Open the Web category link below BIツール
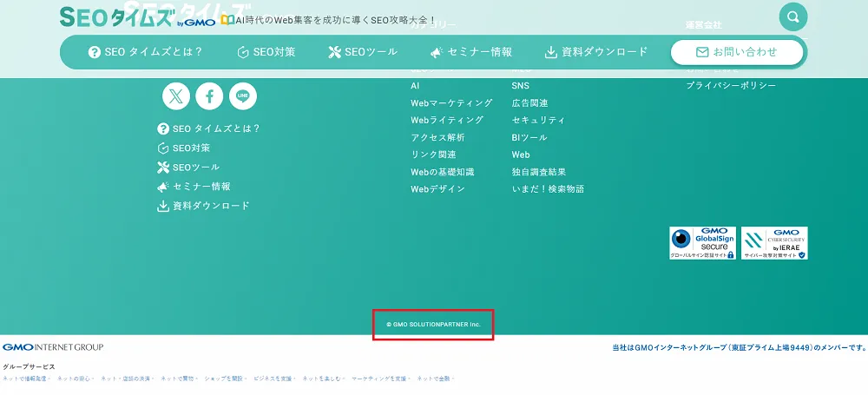Viewport: 868px width, 395px height. (521, 155)
